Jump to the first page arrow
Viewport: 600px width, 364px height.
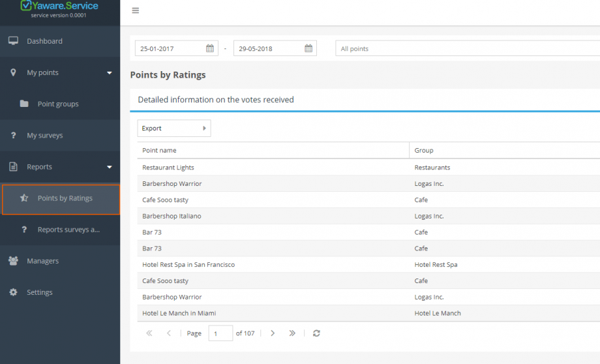coord(149,333)
